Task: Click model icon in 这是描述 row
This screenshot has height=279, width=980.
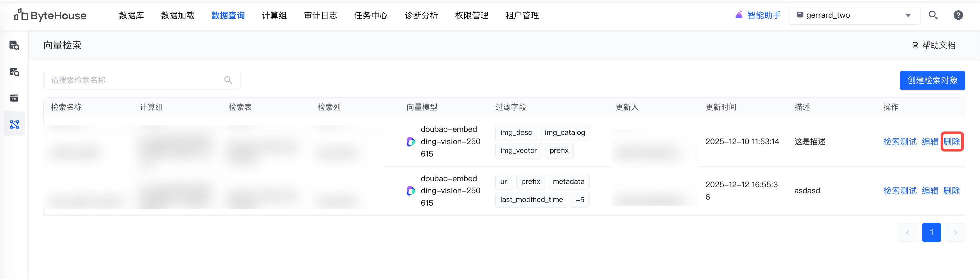Action: [411, 142]
